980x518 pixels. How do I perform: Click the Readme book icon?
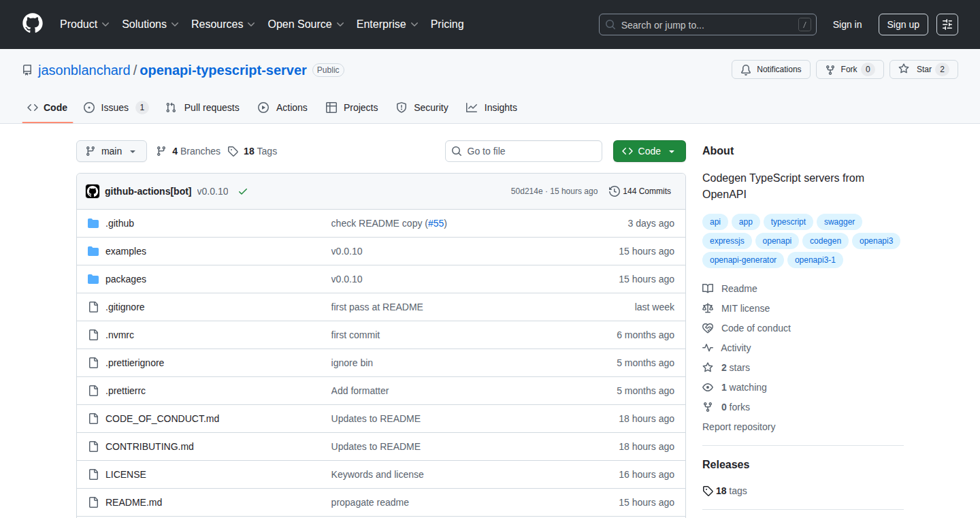click(x=708, y=289)
